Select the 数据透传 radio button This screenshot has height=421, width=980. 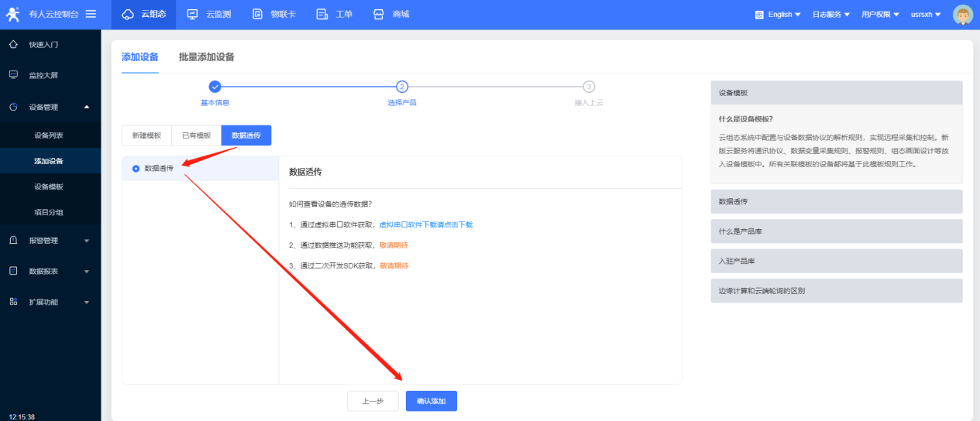click(x=136, y=168)
